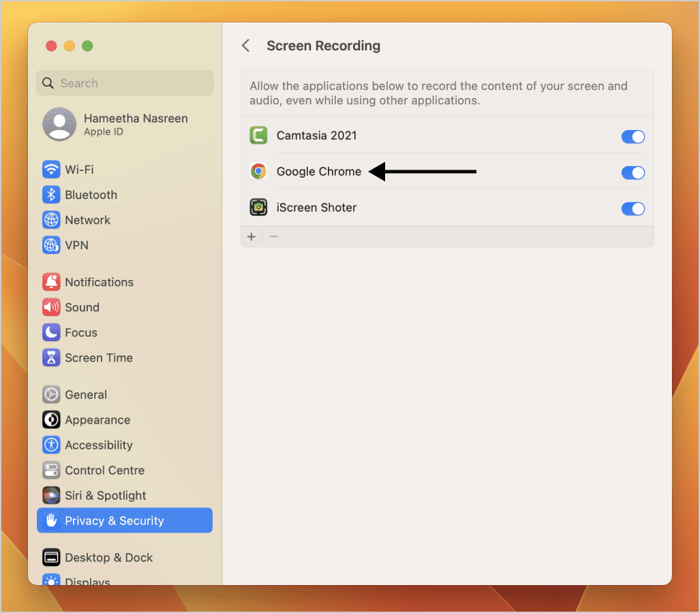700x613 pixels.
Task: Click the yellow minimize window button
Action: coord(70,46)
